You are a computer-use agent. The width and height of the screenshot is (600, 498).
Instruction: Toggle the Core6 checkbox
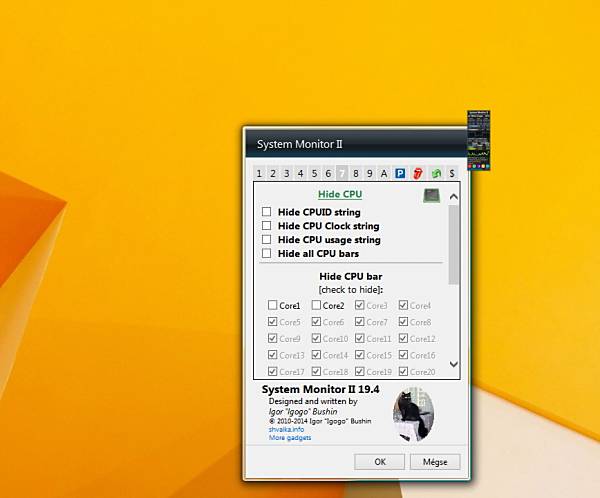(316, 322)
